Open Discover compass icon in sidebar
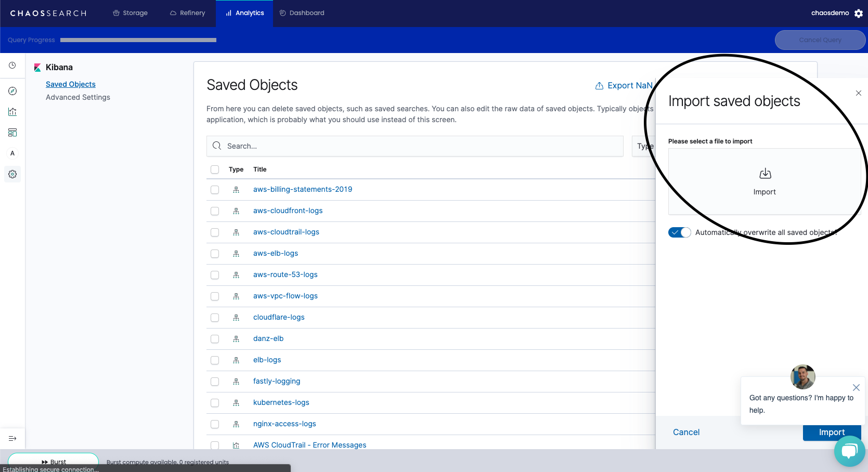868x472 pixels. [12, 91]
